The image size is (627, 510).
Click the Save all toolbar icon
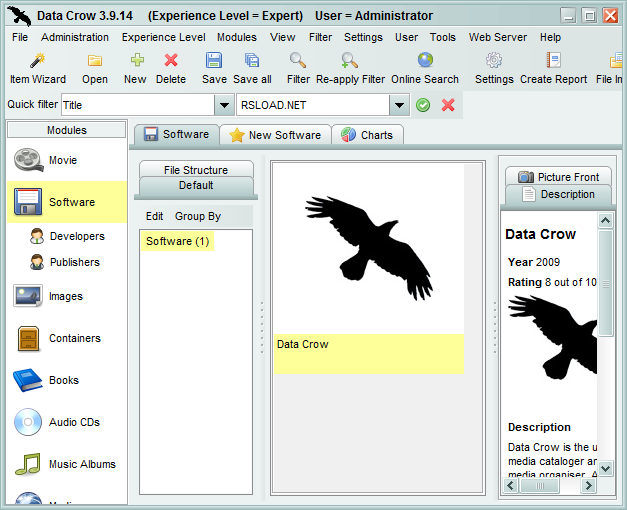(x=252, y=60)
